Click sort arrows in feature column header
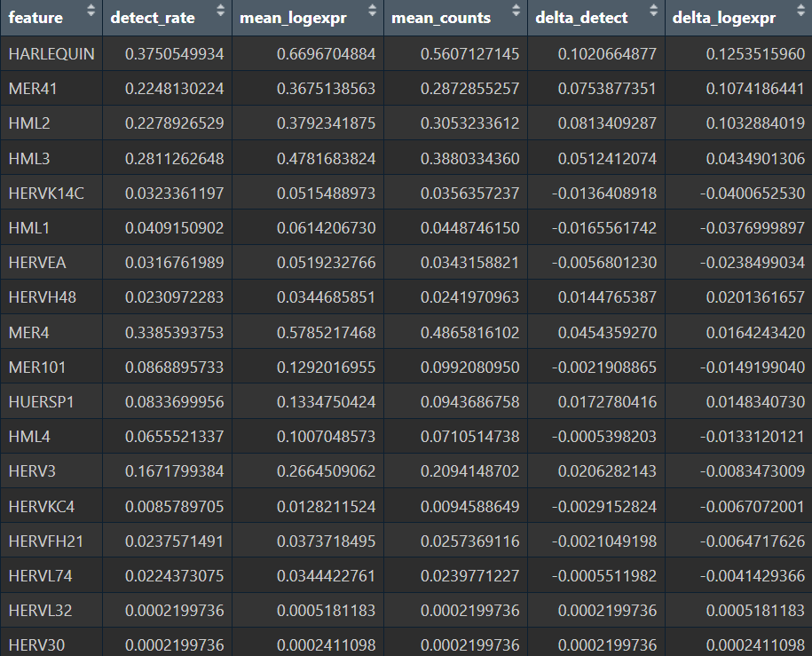 [91, 12]
